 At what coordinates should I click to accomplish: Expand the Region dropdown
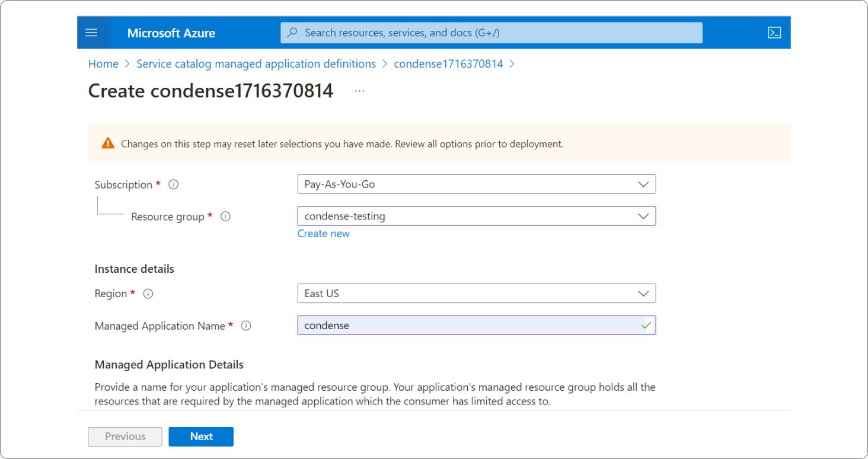coord(643,294)
